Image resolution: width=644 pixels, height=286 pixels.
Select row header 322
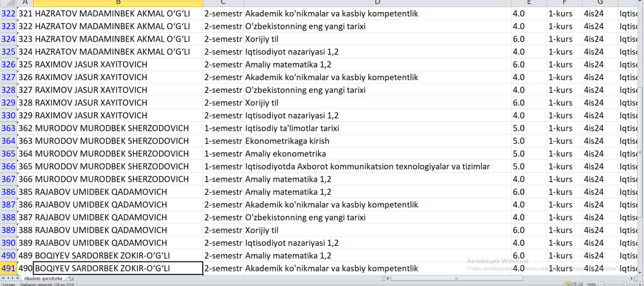(x=8, y=14)
